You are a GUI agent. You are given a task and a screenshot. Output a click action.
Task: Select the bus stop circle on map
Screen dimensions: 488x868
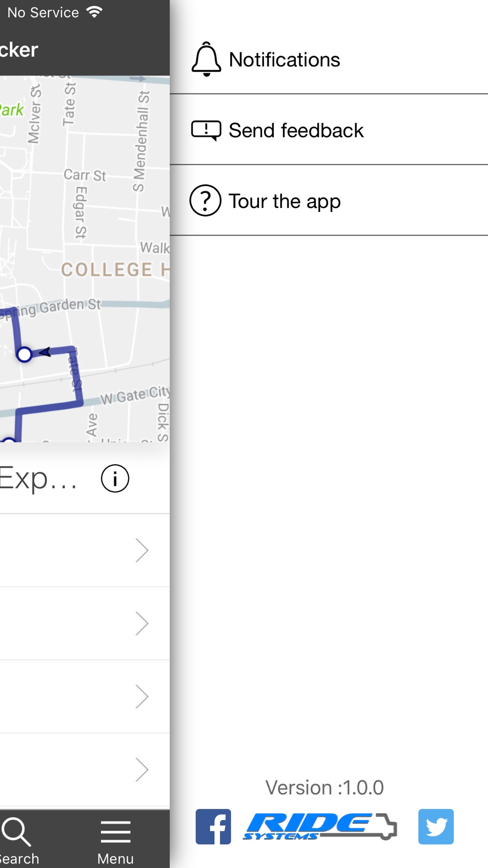pos(24,354)
